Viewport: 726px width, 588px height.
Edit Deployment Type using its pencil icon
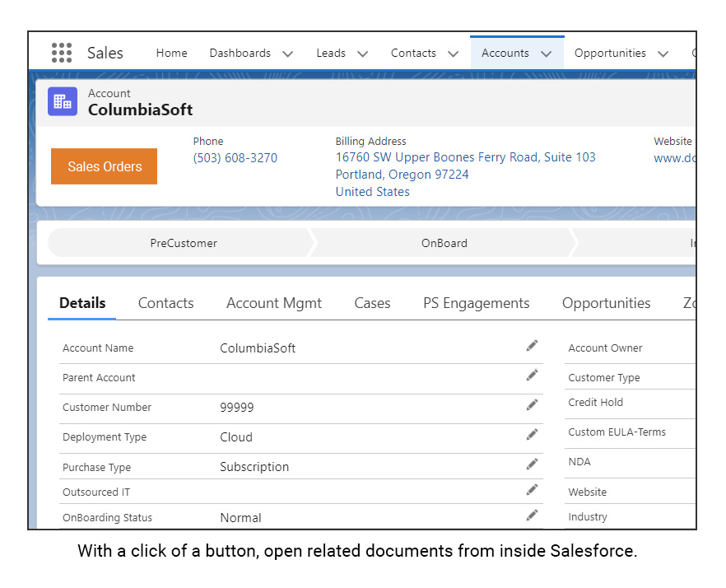[x=532, y=434]
